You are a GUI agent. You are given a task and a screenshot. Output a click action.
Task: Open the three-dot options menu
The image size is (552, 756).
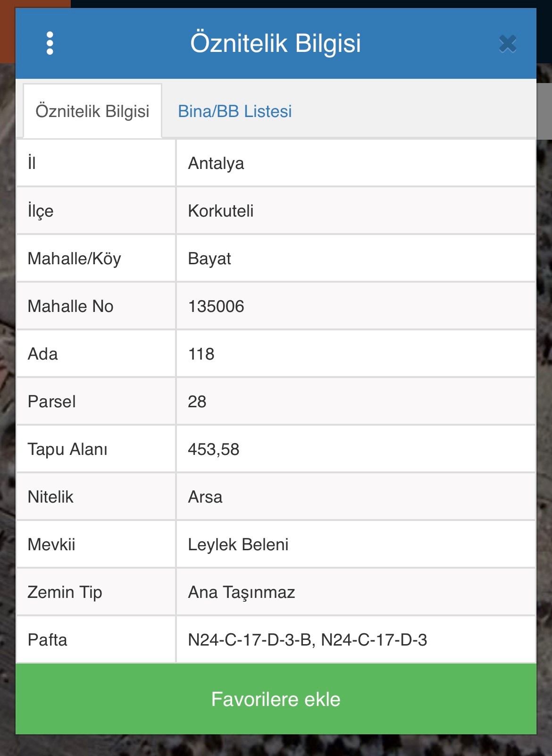[x=50, y=43]
